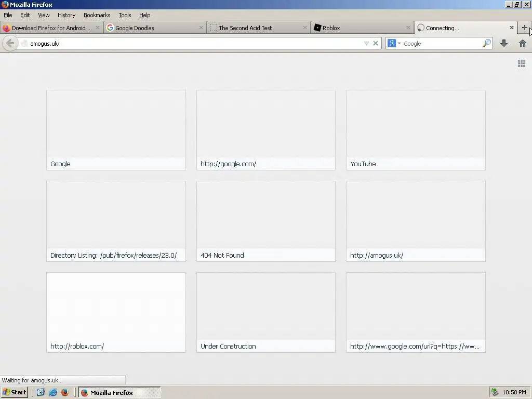
Task: Go to the Home page icon
Action: click(523, 43)
